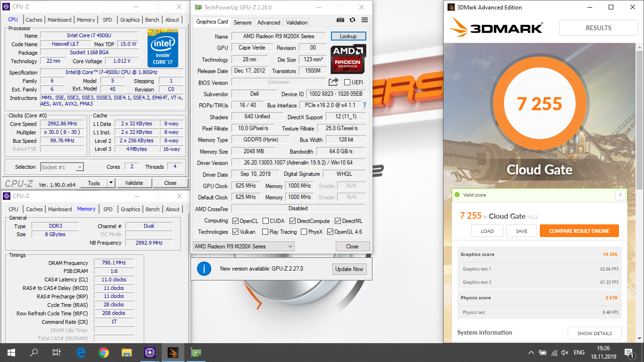Click the muted volume tray icon
This screenshot has width=644, height=362.
pos(565,353)
